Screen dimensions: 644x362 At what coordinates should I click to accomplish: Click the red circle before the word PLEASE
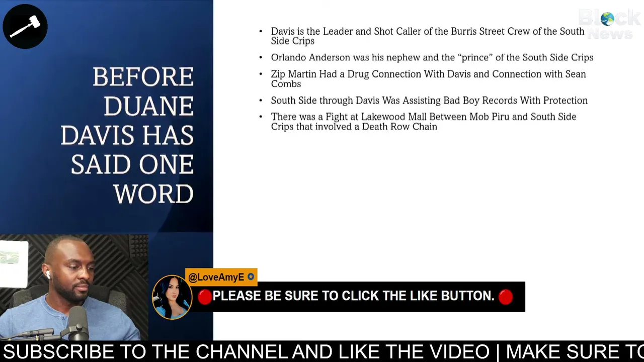204,297
